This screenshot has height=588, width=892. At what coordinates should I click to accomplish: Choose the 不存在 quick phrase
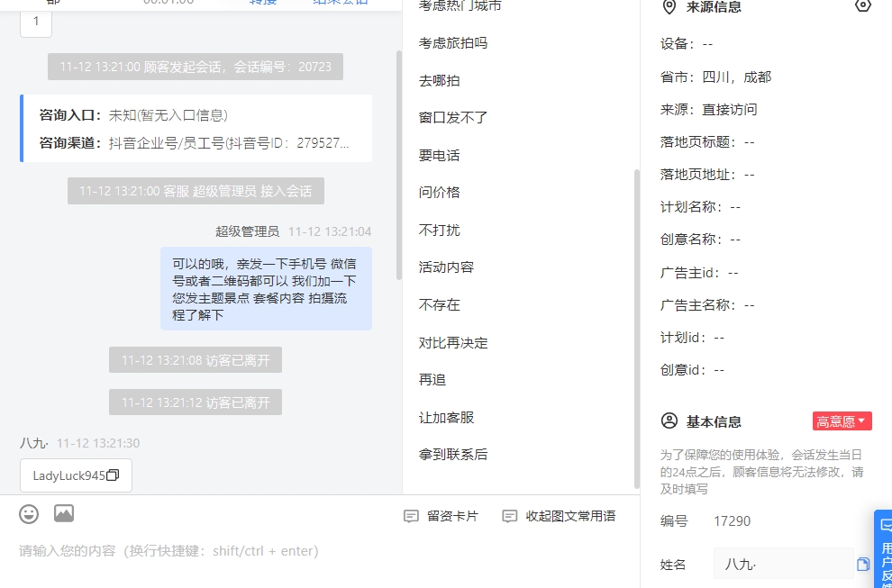click(x=439, y=304)
